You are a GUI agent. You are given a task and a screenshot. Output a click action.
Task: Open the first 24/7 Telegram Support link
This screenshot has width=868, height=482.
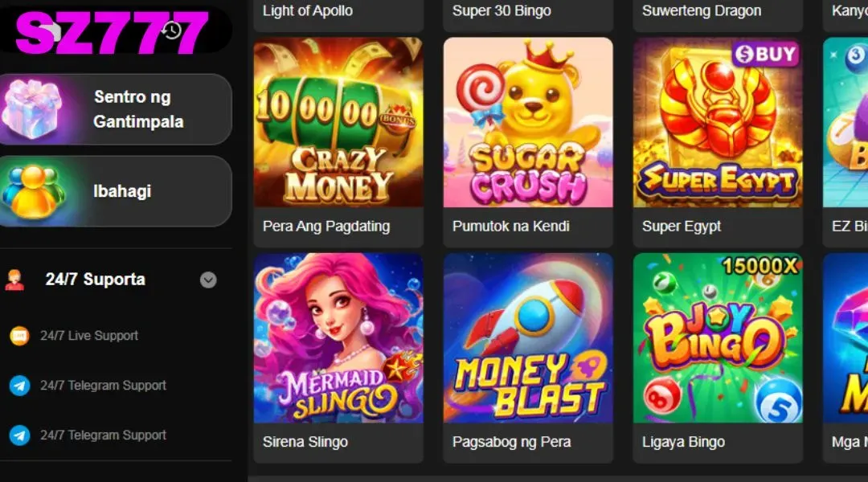(x=103, y=386)
